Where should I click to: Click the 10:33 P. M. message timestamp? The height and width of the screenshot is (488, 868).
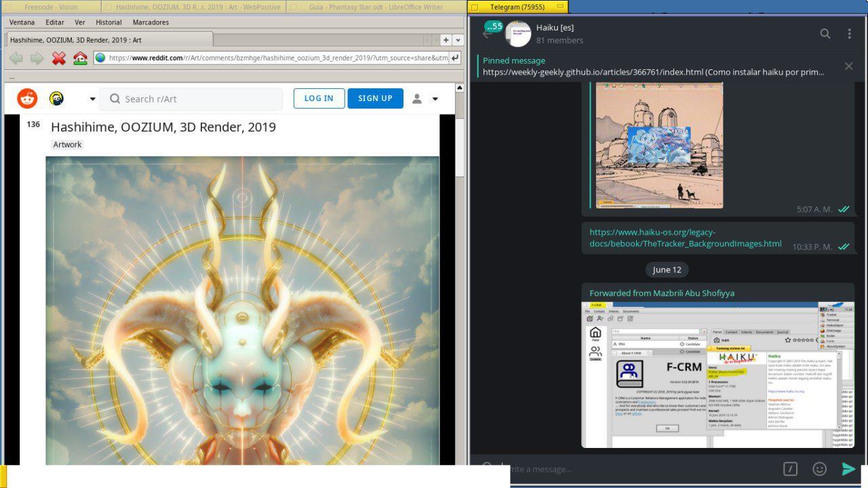pyautogui.click(x=812, y=246)
